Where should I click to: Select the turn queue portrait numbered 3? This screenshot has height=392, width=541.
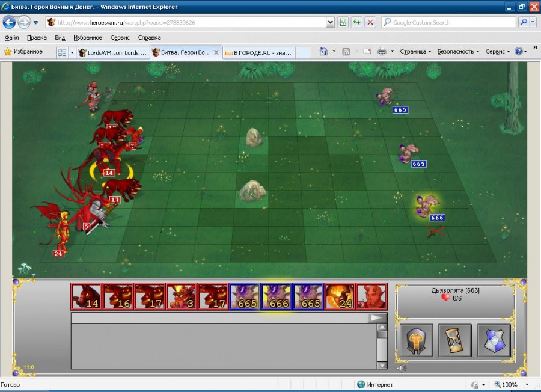point(181,296)
